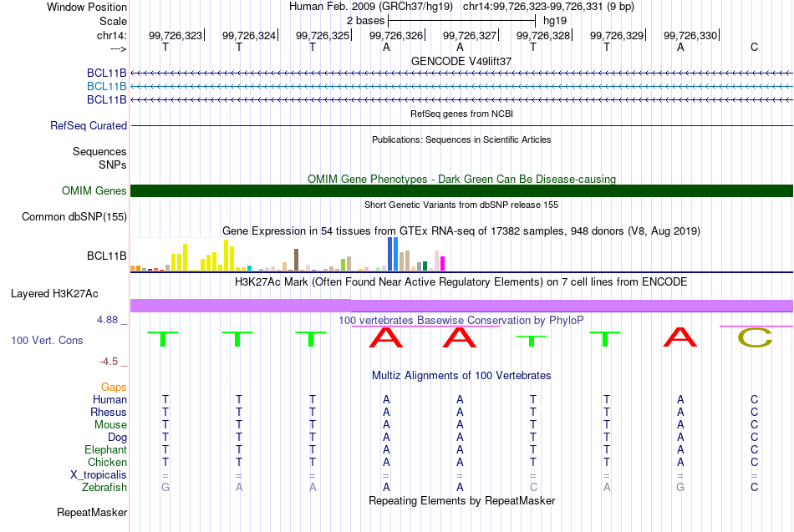The image size is (794, 532).
Task: Click the olive C letter in the conservation logo
Action: [755, 337]
